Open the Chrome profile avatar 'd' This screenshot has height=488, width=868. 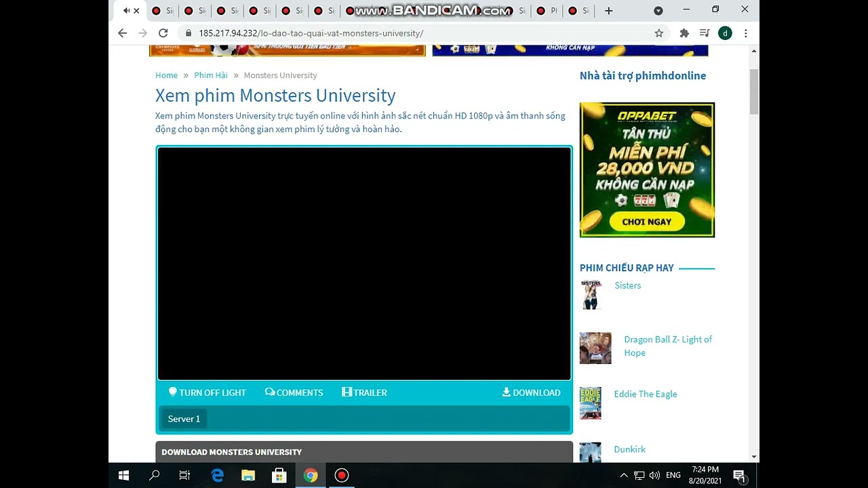coord(725,33)
